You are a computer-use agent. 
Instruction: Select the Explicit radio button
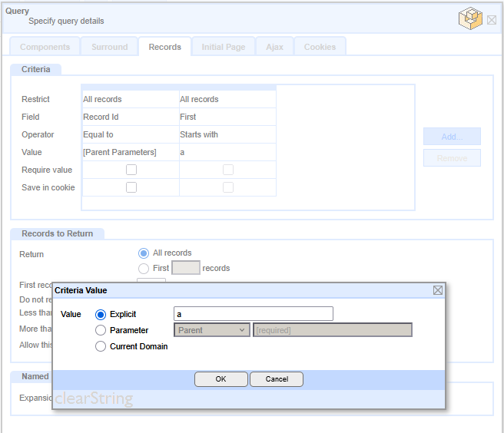pyautogui.click(x=101, y=314)
